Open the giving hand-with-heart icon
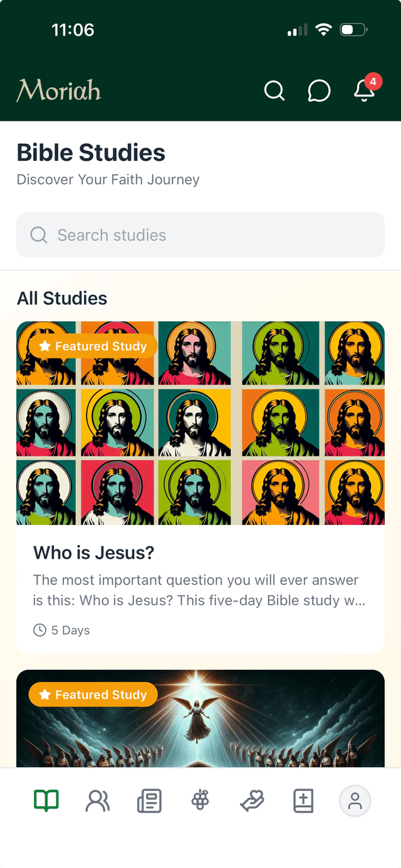 point(252,800)
